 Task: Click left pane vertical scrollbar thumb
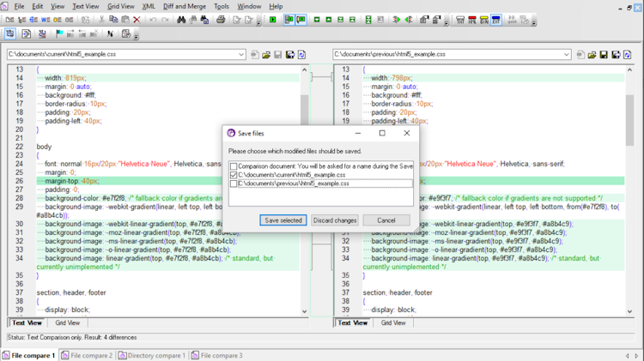tap(304, 109)
